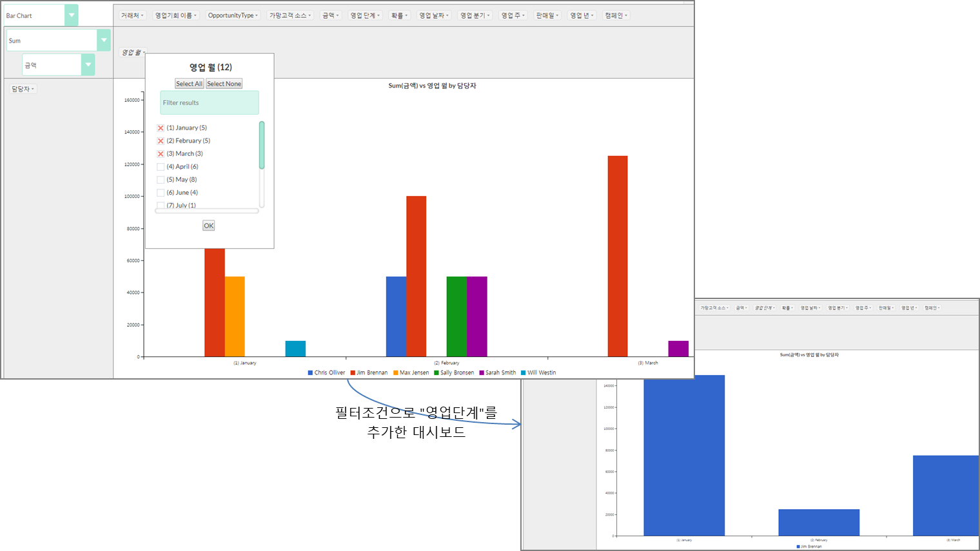980x551 pixels.
Task: Open the 거래처 field filter
Action: 132,15
